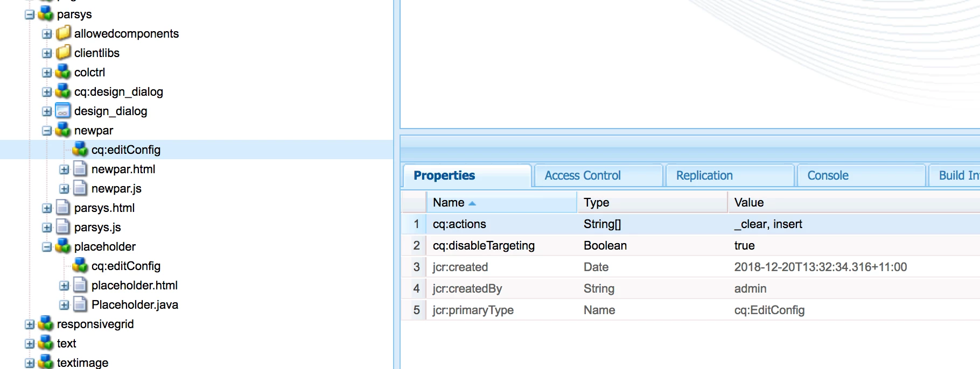Collapse the newpar node
Viewport: 980px width, 369px height.
(47, 131)
